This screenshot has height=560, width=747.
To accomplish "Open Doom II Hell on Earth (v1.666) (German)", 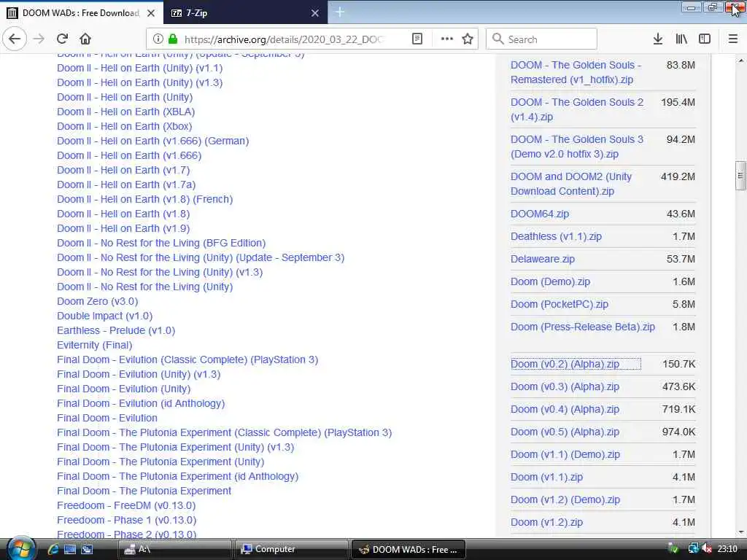I will pyautogui.click(x=153, y=141).
